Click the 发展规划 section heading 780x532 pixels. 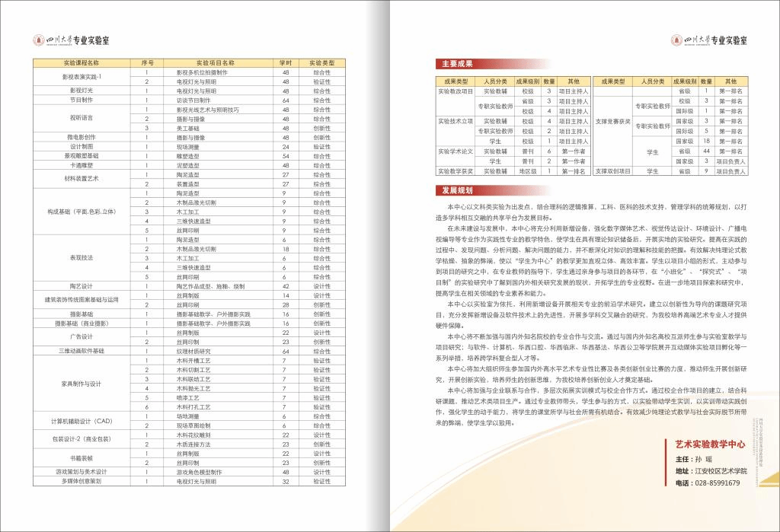457,190
